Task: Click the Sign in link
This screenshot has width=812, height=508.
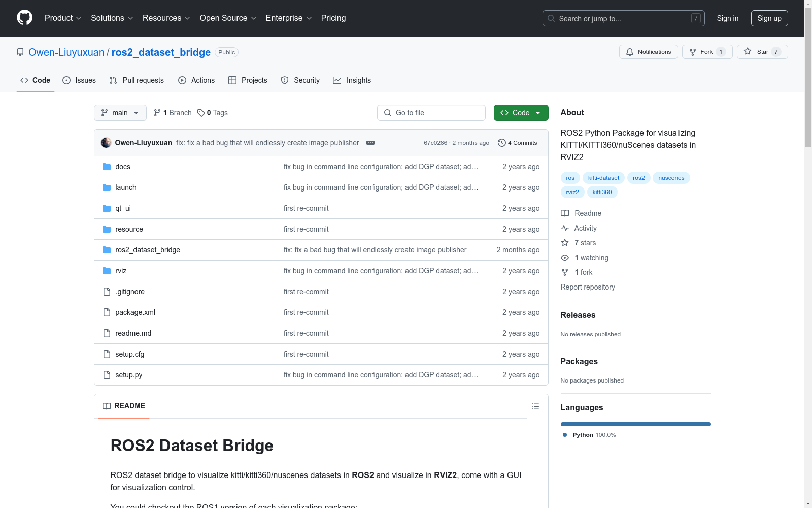Action: (x=728, y=18)
